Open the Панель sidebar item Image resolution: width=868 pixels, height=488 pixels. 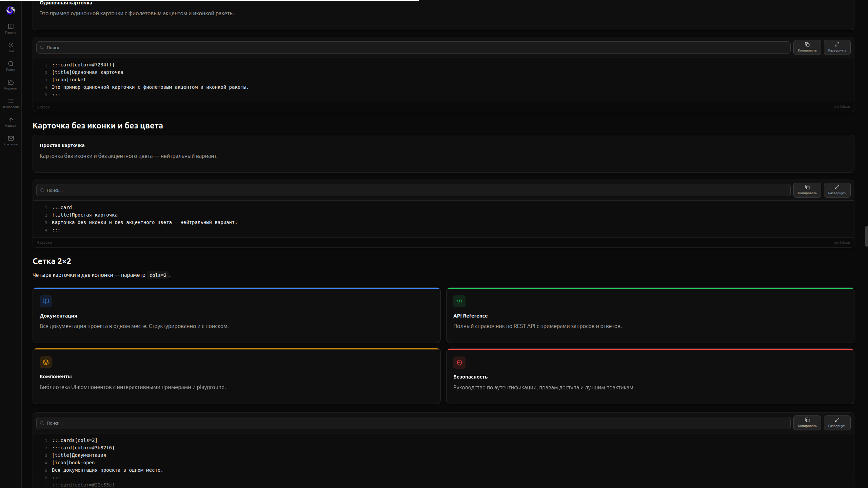[11, 29]
